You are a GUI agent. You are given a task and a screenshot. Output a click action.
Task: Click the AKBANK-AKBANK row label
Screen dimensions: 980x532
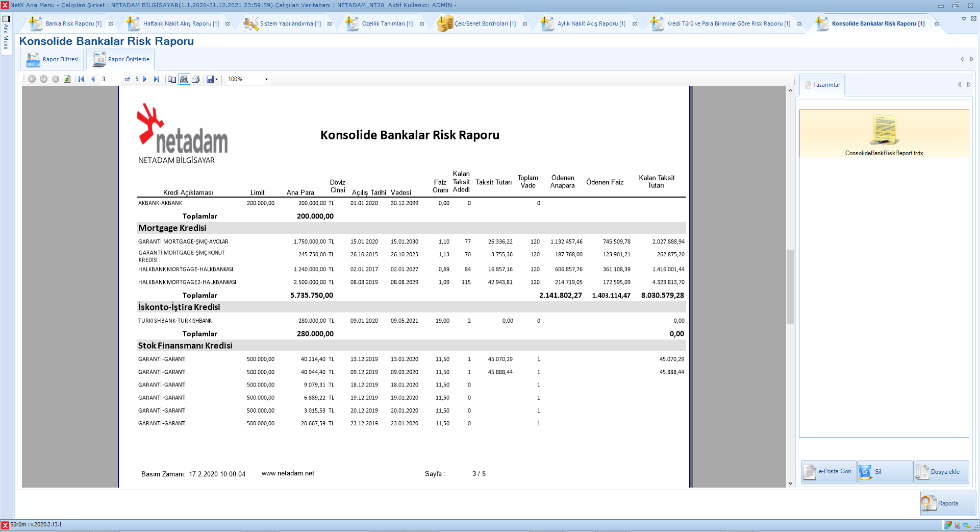coord(160,203)
